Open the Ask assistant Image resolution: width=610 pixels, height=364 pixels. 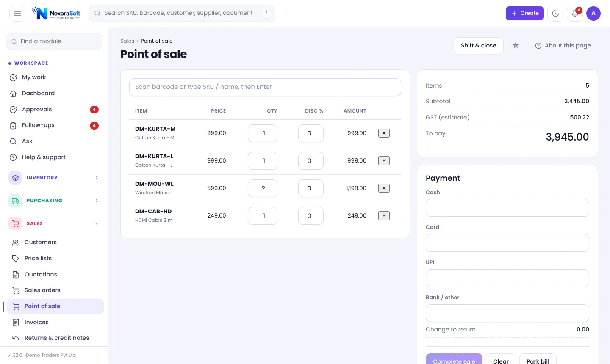click(54, 141)
